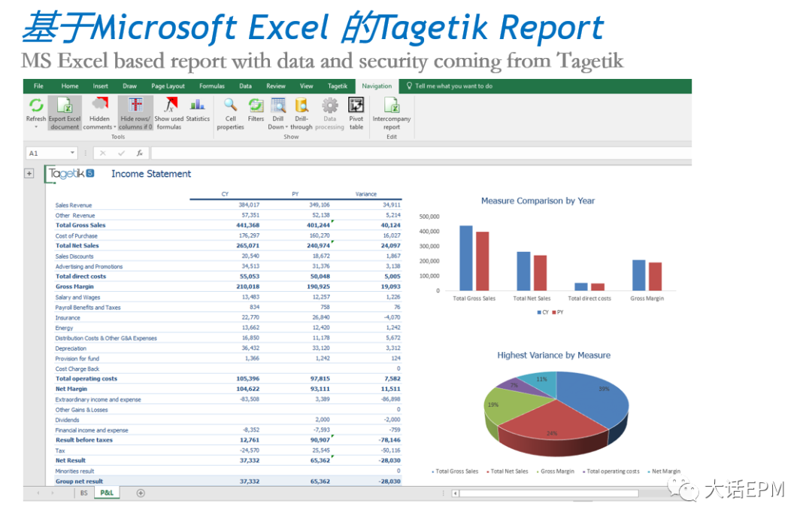
Task: Click the Drill-through icon
Action: click(x=301, y=105)
